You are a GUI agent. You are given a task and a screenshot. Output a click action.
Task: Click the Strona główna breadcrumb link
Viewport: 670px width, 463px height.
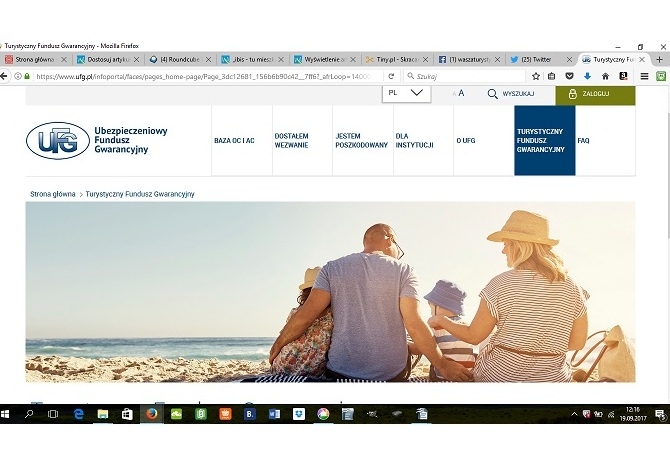[53, 193]
